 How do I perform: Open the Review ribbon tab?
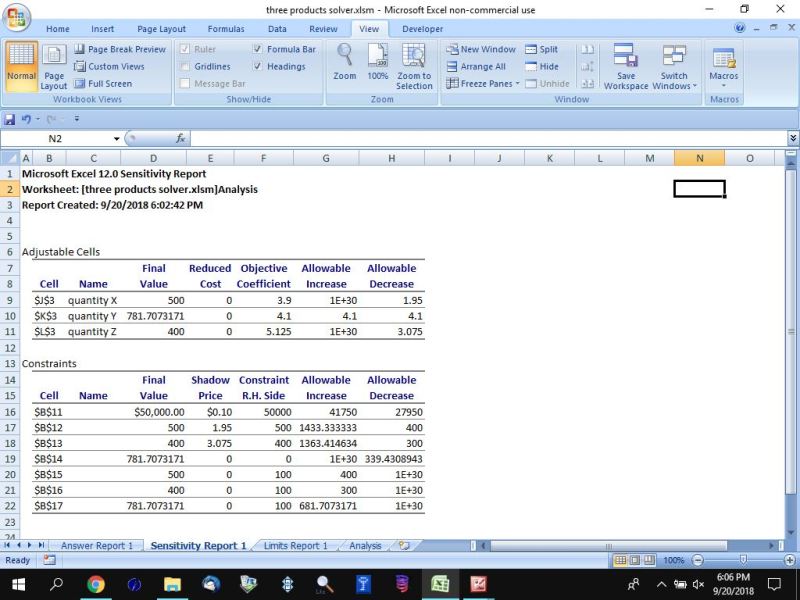point(323,29)
